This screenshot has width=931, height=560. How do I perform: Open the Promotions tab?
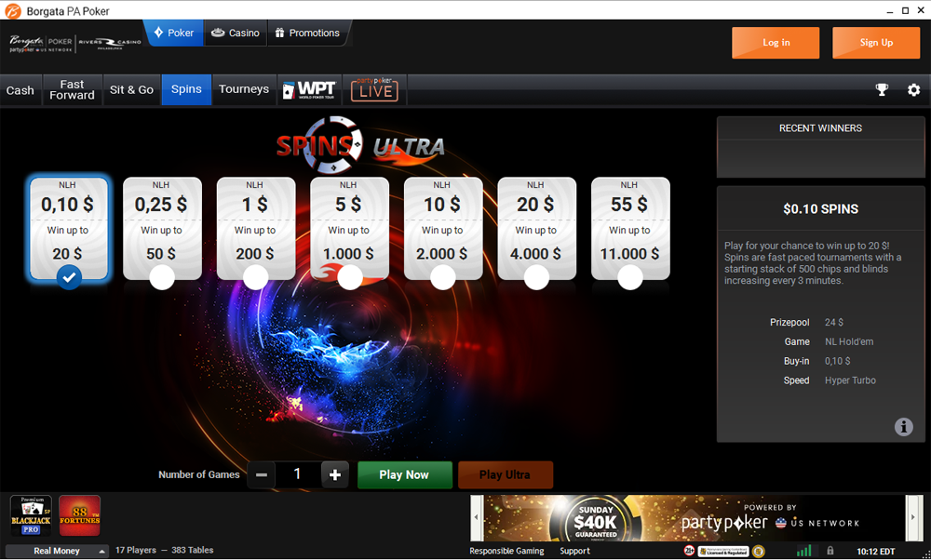point(307,33)
